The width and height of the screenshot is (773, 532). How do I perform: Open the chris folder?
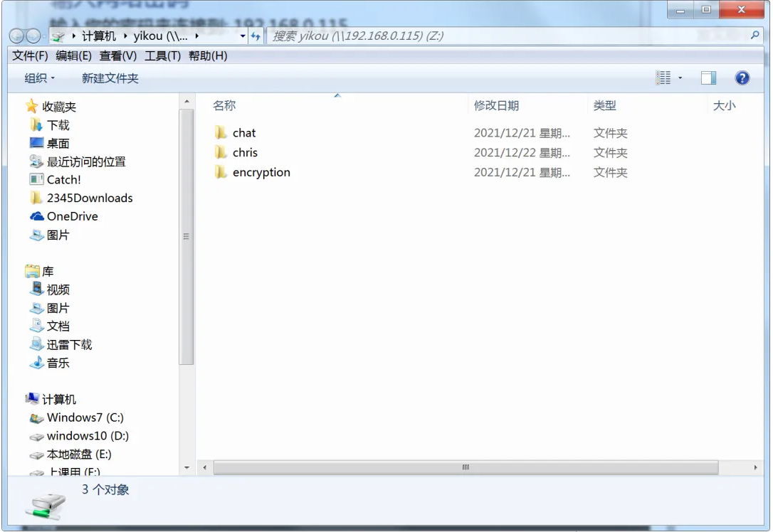[x=245, y=152]
